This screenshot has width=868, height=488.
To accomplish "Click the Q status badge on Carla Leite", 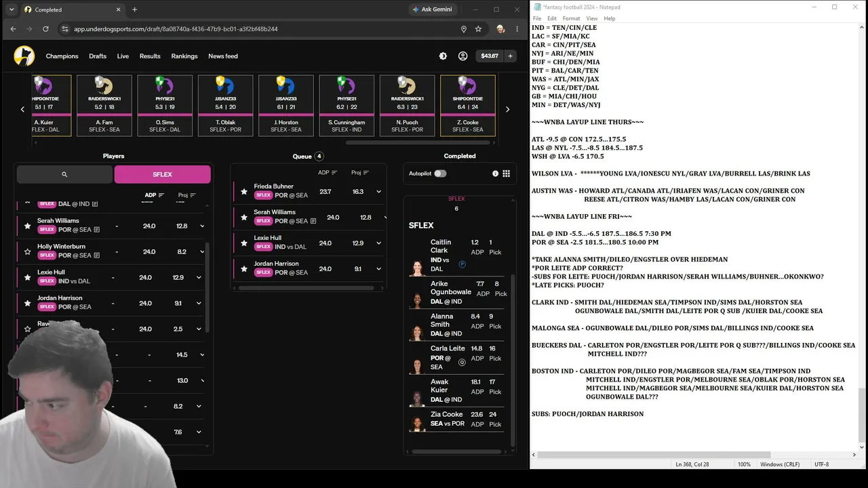I will [x=462, y=363].
